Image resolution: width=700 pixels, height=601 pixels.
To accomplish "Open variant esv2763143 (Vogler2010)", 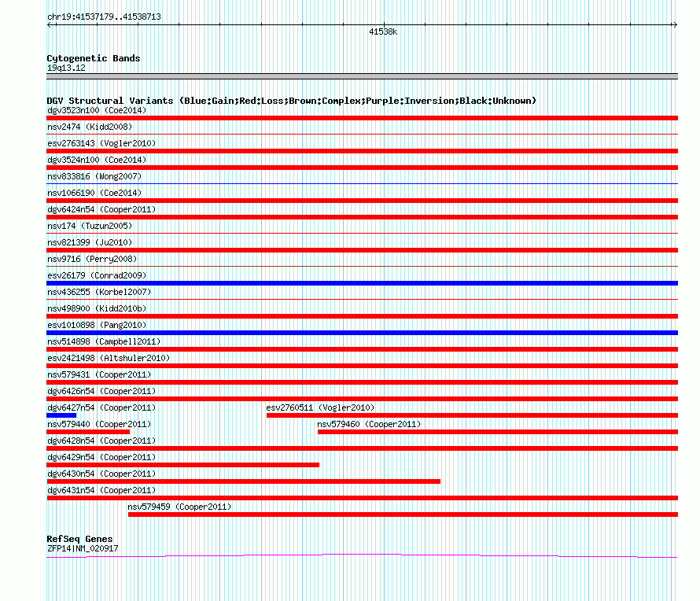I will coord(101,143).
